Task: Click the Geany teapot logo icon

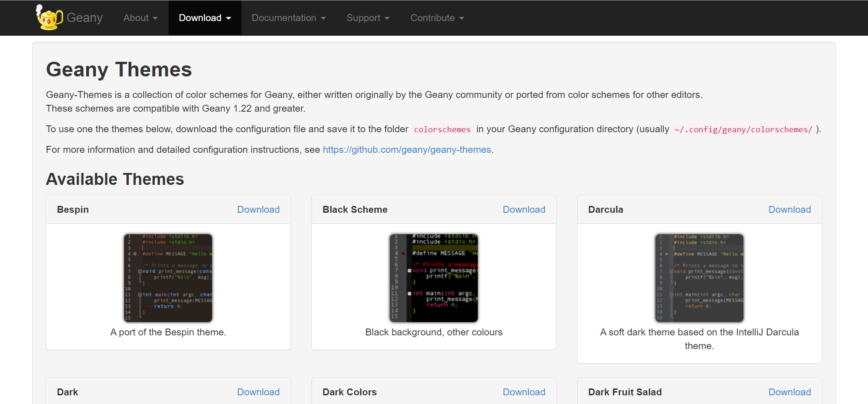Action: point(49,18)
